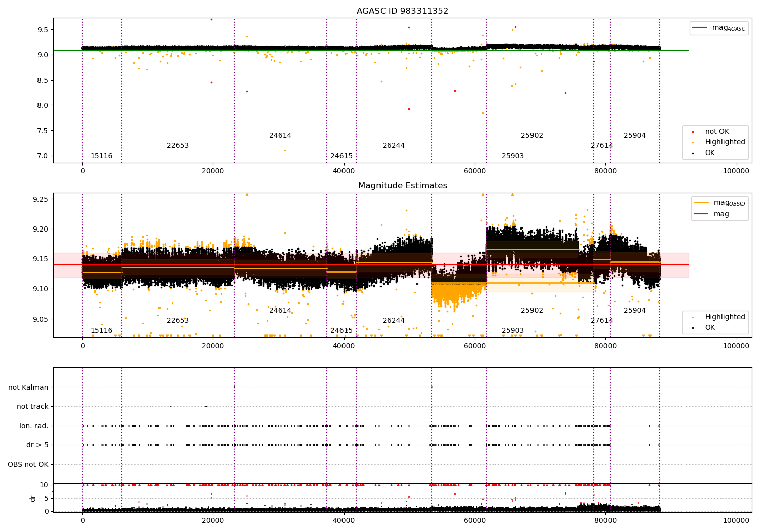The height and width of the screenshot is (532, 760).
Task: Click obsid label 25904 in Magnitude Estimates plot
Action: 635,311
